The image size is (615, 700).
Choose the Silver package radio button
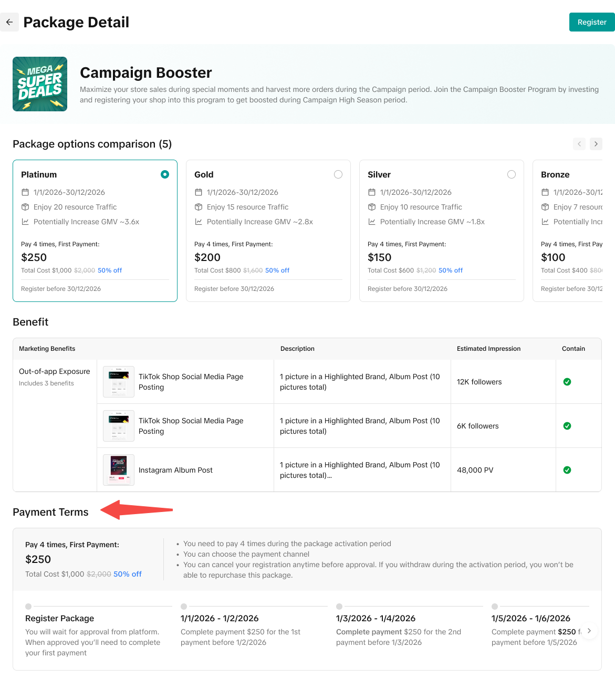tap(512, 174)
